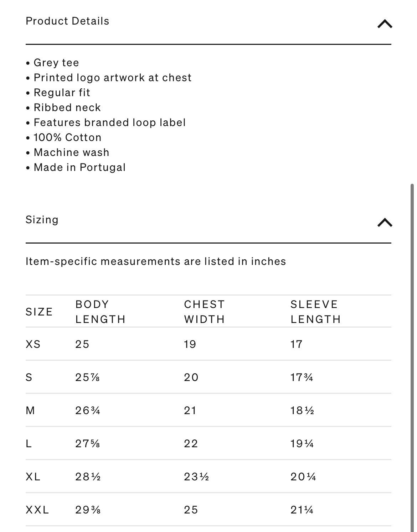Click 'Item-specific measurements are listed in inches' text
This screenshot has height=532, width=417.
pyautogui.click(x=156, y=261)
